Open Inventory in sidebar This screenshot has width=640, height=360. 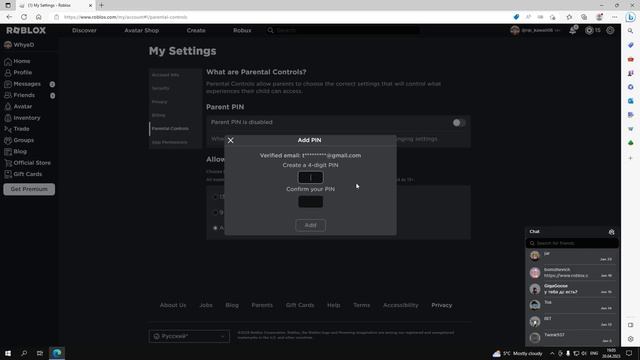point(22,118)
